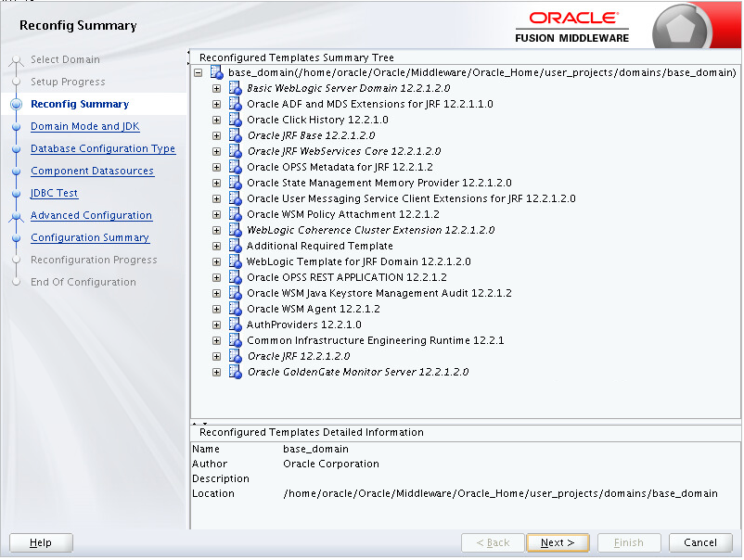Click the Oracle OPSS REST APPLICATION icon
744x560 pixels.
[x=236, y=277]
